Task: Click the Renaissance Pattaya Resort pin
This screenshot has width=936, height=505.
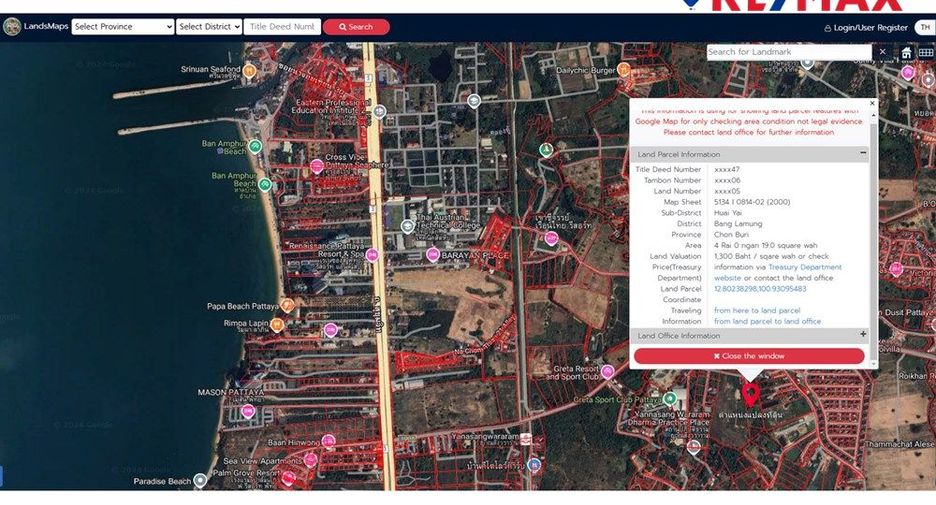Action: pos(372,255)
